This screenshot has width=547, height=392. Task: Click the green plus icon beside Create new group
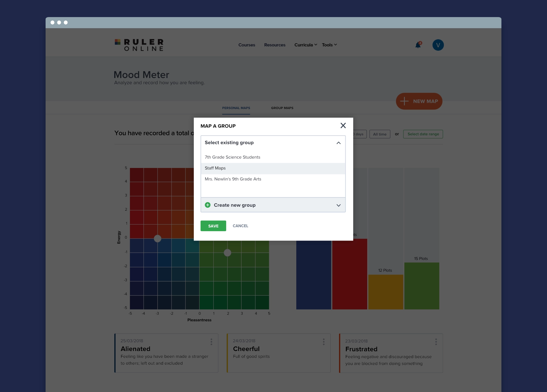pos(208,205)
